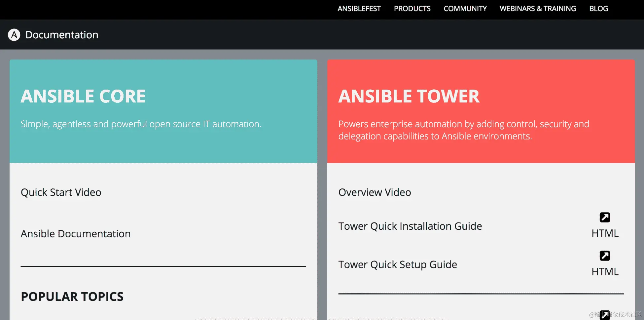The height and width of the screenshot is (320, 644).
Task: Go to the COMMUNITY menu item
Action: [x=465, y=9]
